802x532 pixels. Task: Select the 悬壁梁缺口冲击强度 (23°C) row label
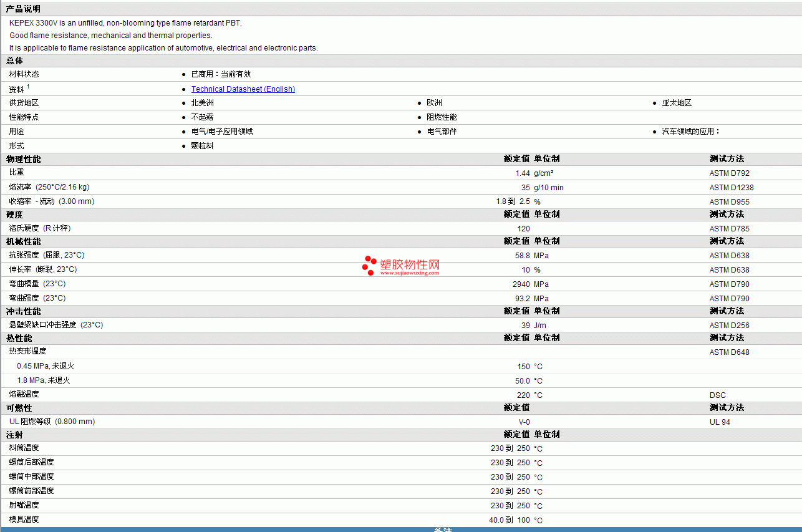56,325
